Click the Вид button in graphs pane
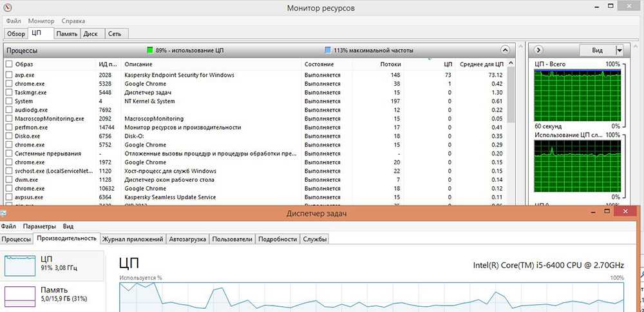 (x=596, y=50)
